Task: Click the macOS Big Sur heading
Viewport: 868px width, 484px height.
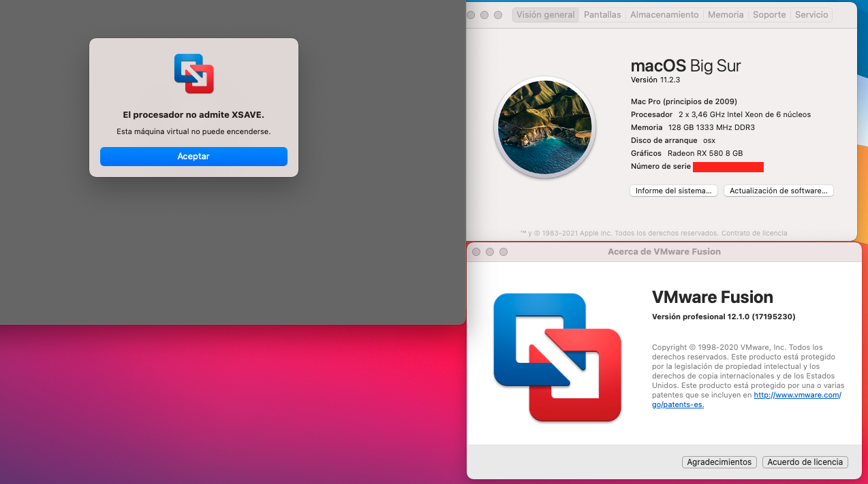Action: tap(685, 66)
